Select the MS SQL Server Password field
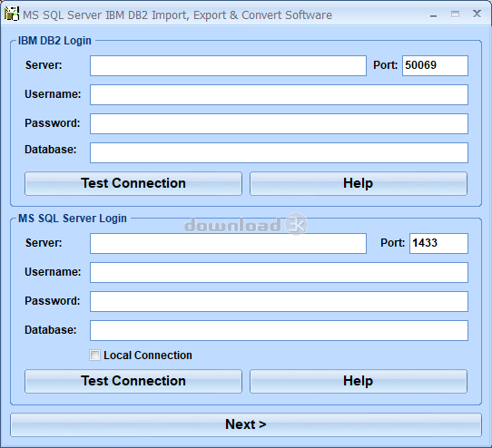The image size is (492, 448). tap(279, 302)
